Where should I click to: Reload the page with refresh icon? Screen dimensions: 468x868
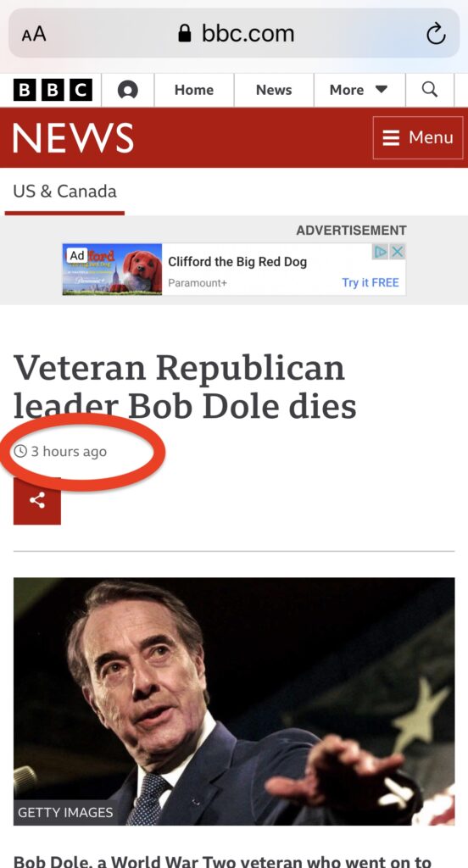point(436,34)
